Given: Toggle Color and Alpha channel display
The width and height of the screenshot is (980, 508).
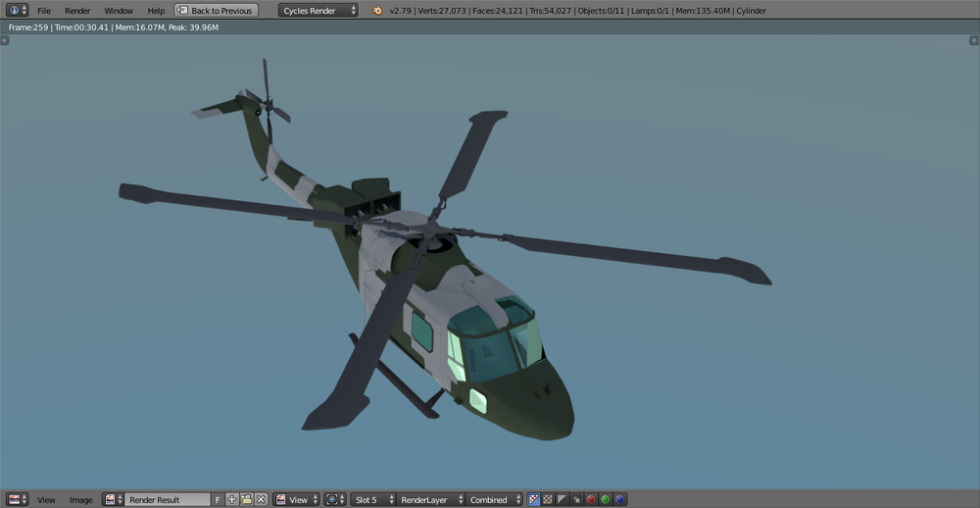Looking at the screenshot, I should pyautogui.click(x=534, y=499).
